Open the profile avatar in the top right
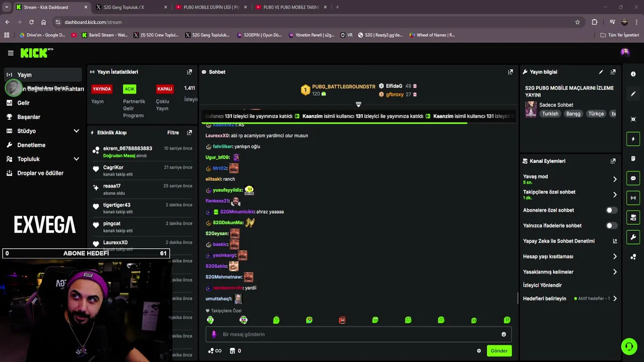Image resolution: width=644 pixels, height=362 pixels. tap(625, 52)
